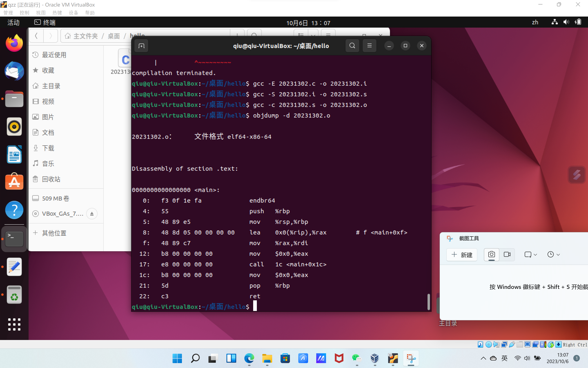Click the terminal scrollbar

click(x=429, y=302)
